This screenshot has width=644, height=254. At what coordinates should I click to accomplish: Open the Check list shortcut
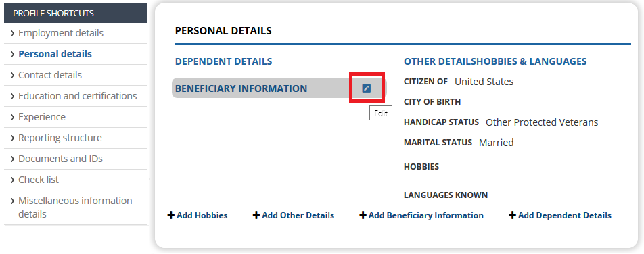[39, 180]
